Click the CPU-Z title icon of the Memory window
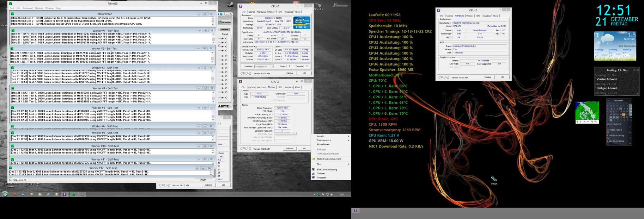 tap(241, 82)
